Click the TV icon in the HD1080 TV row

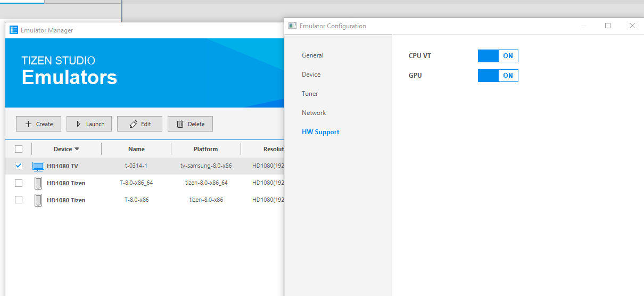pyautogui.click(x=38, y=166)
